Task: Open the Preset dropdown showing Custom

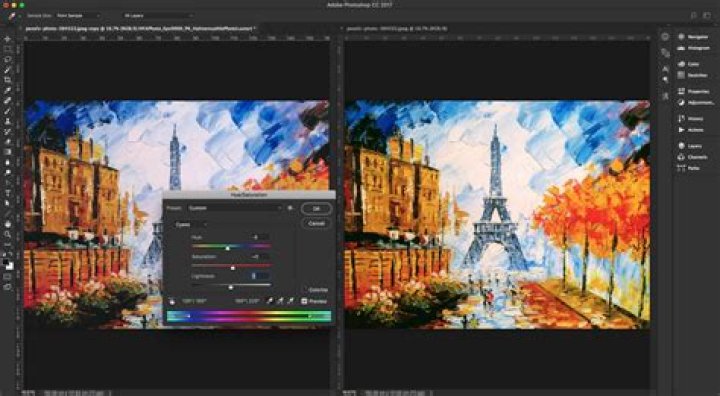Action: pyautogui.click(x=234, y=208)
